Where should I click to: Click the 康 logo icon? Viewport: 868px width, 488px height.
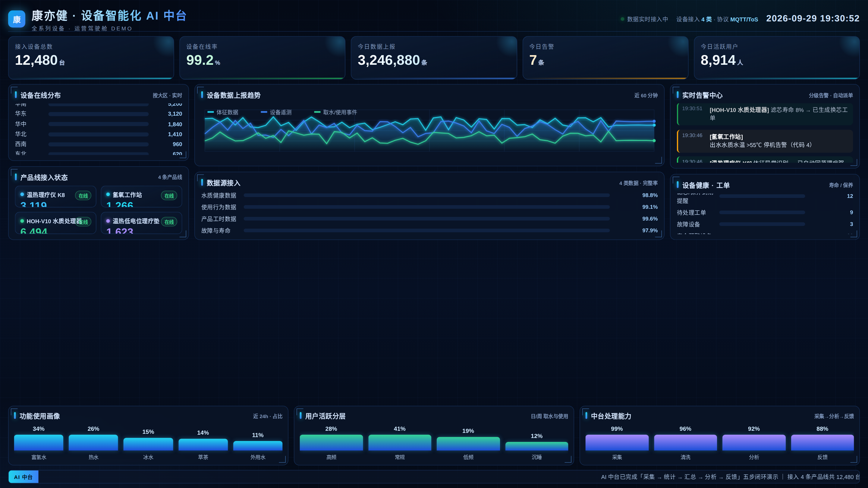tap(17, 19)
